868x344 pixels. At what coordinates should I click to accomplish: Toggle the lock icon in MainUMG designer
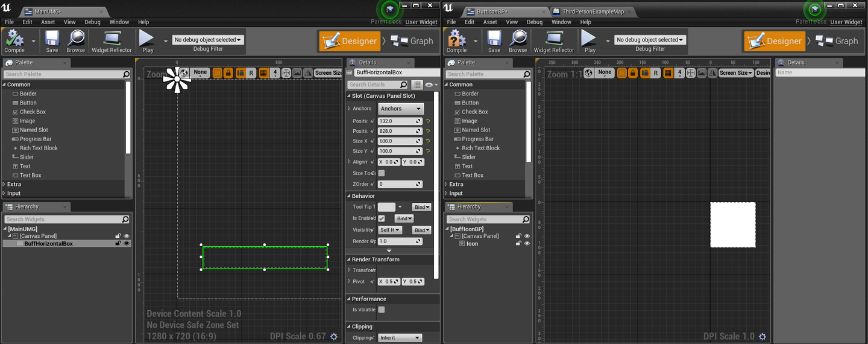[x=228, y=72]
